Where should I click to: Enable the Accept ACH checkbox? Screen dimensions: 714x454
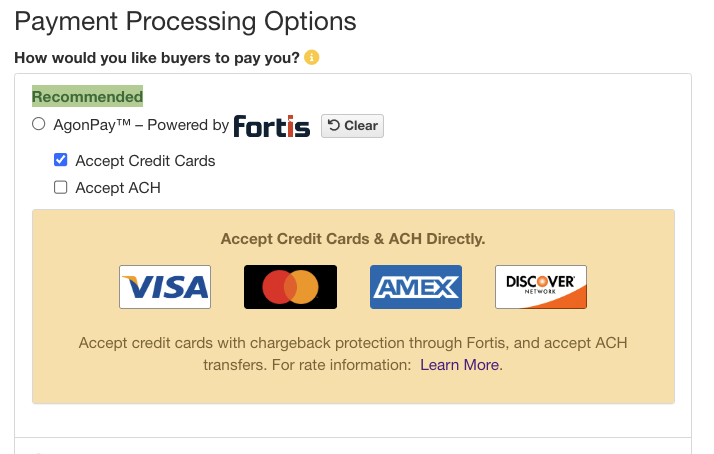click(x=61, y=187)
